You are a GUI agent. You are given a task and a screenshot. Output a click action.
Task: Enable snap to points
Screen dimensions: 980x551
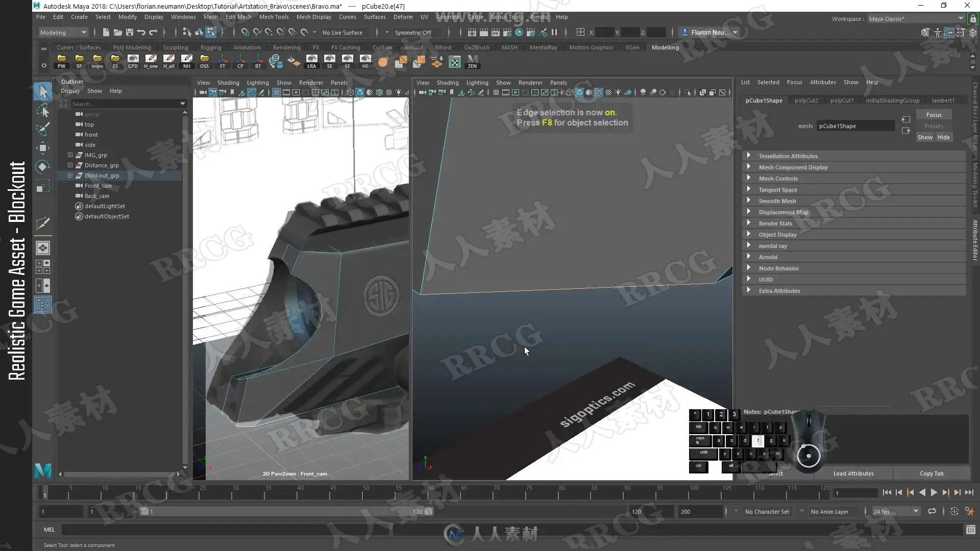click(x=268, y=32)
